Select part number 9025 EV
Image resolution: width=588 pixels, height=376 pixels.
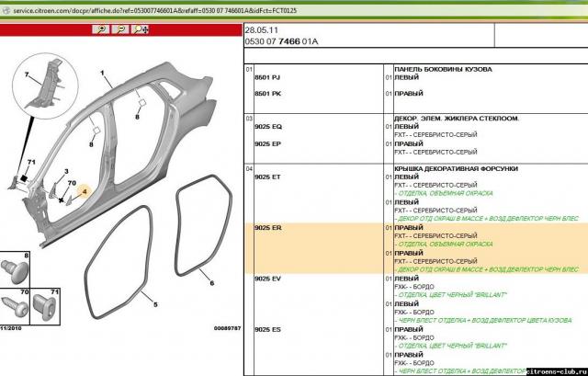point(268,278)
